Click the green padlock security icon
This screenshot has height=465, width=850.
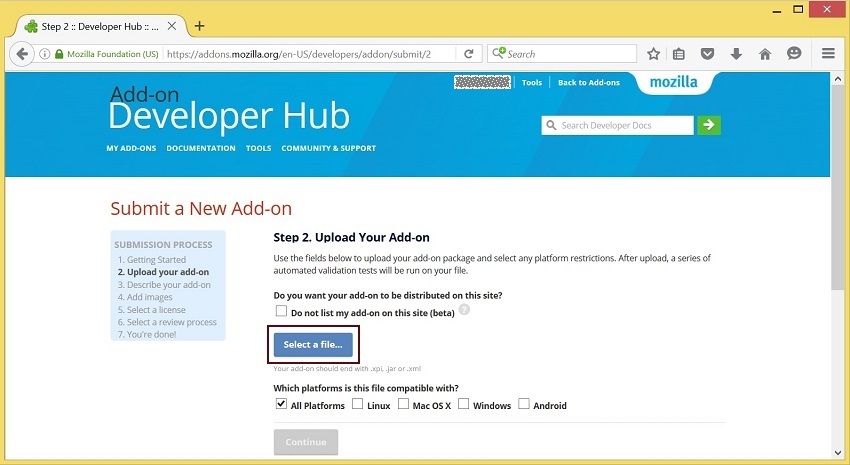click(59, 54)
